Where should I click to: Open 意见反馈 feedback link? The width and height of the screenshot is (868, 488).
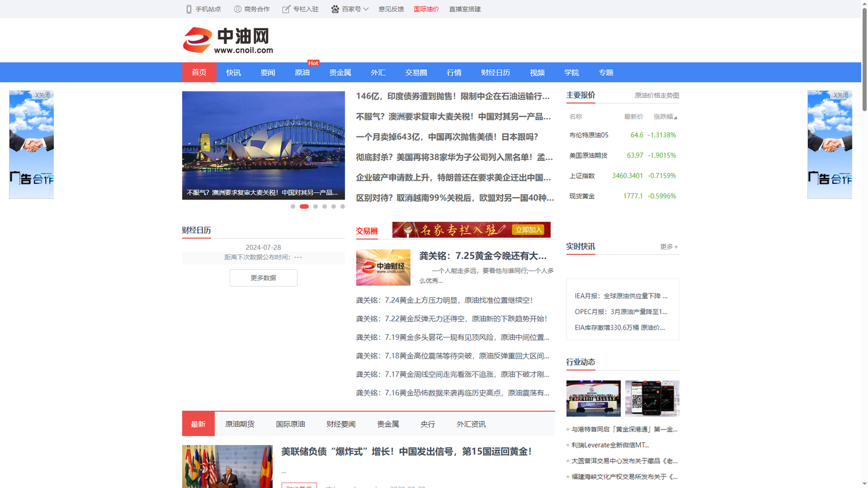(391, 9)
